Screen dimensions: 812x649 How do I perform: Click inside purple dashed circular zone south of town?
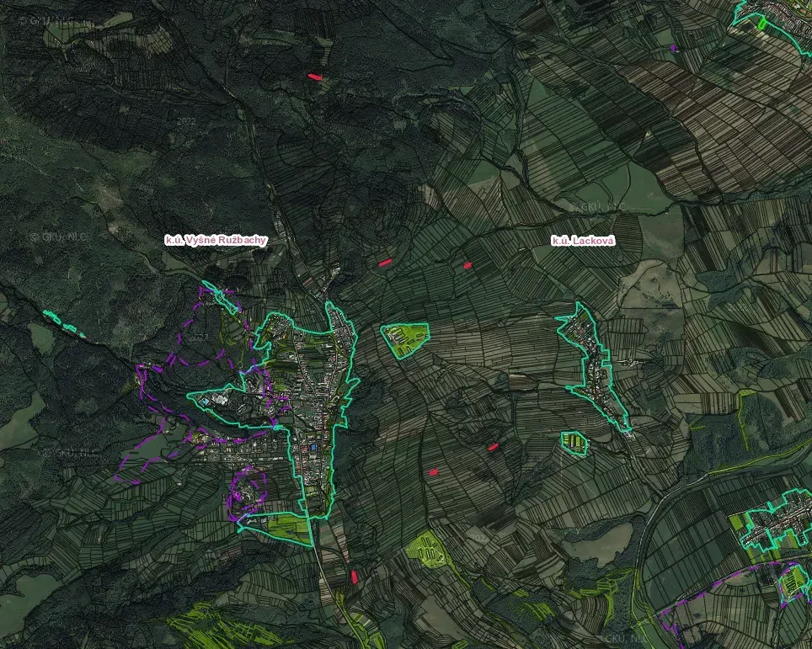point(247,492)
